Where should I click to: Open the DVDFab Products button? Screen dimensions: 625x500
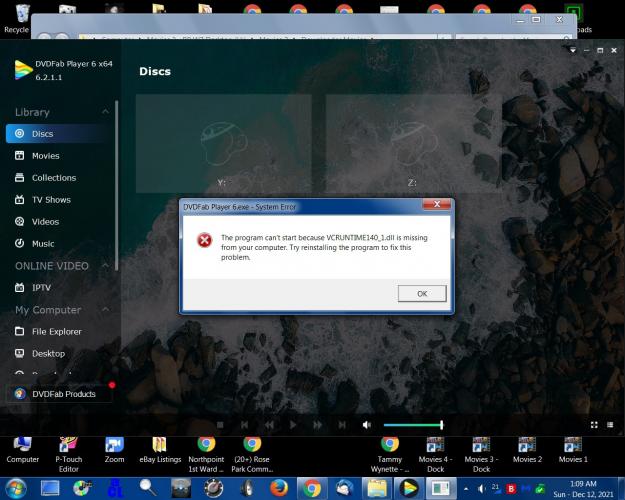tap(59, 394)
